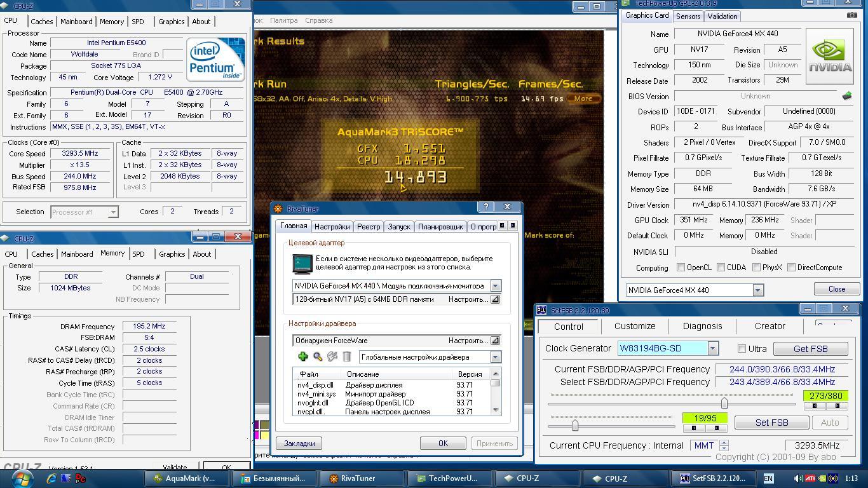This screenshot has height=488, width=868.
Task: Click the RivaTuner tab scroll left arrow
Action: (x=502, y=226)
